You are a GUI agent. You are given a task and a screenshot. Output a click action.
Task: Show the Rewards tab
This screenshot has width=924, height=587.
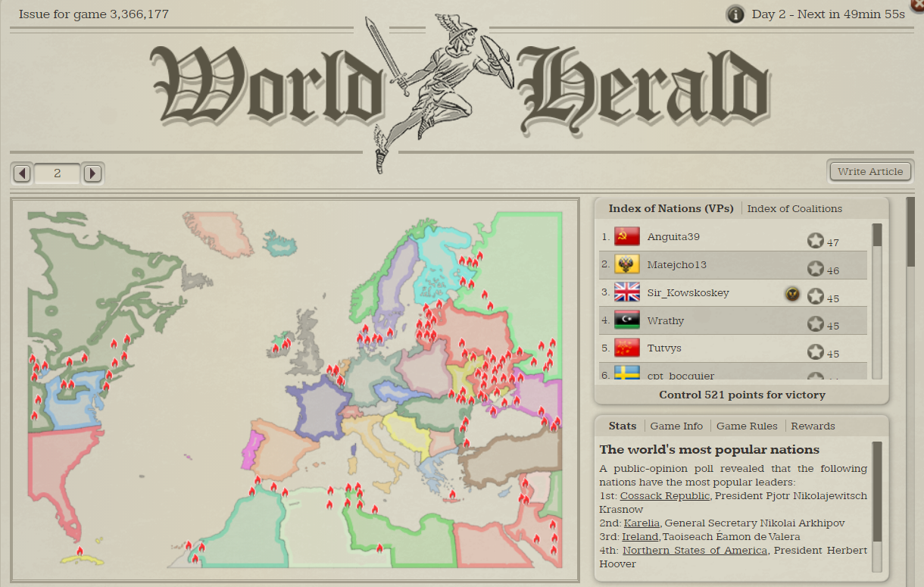tap(813, 426)
